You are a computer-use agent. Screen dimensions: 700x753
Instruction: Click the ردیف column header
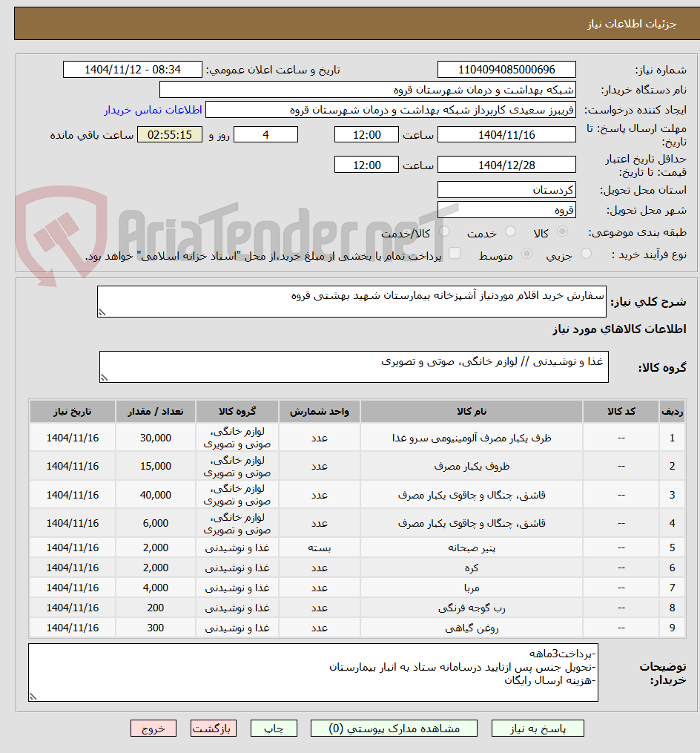point(672,412)
